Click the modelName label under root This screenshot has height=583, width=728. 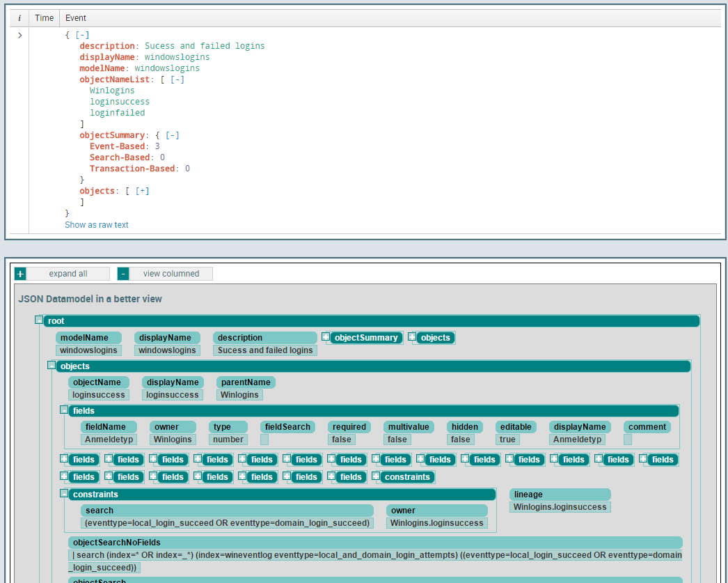pos(88,338)
